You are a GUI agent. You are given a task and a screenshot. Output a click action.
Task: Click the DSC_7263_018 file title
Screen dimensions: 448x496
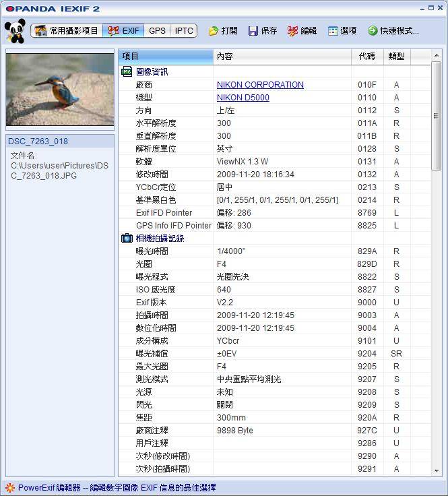[38, 142]
